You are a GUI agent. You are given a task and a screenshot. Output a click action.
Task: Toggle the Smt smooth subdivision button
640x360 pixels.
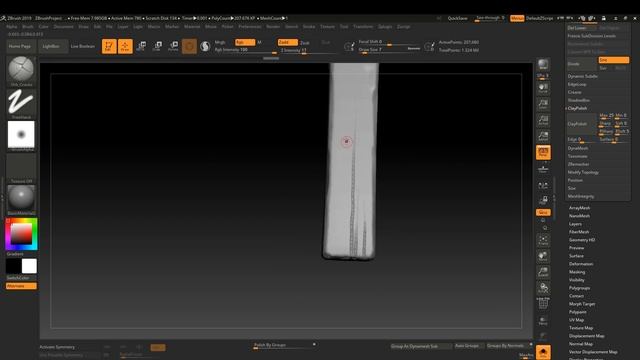[614, 60]
